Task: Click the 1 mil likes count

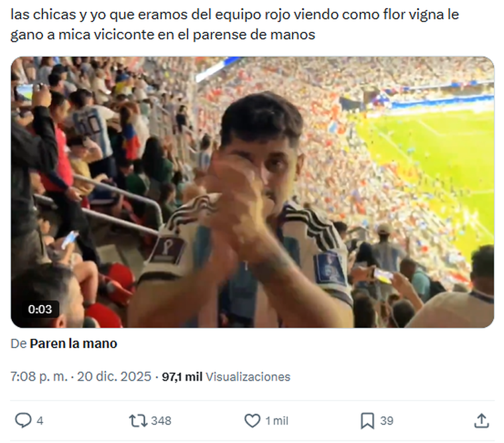Action: (277, 421)
